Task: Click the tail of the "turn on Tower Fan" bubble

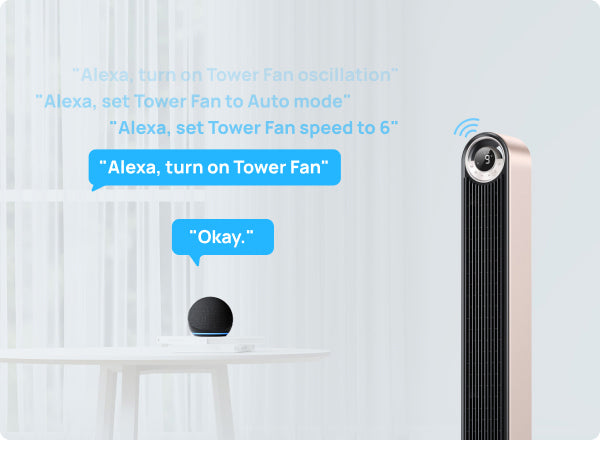Action: (97, 187)
